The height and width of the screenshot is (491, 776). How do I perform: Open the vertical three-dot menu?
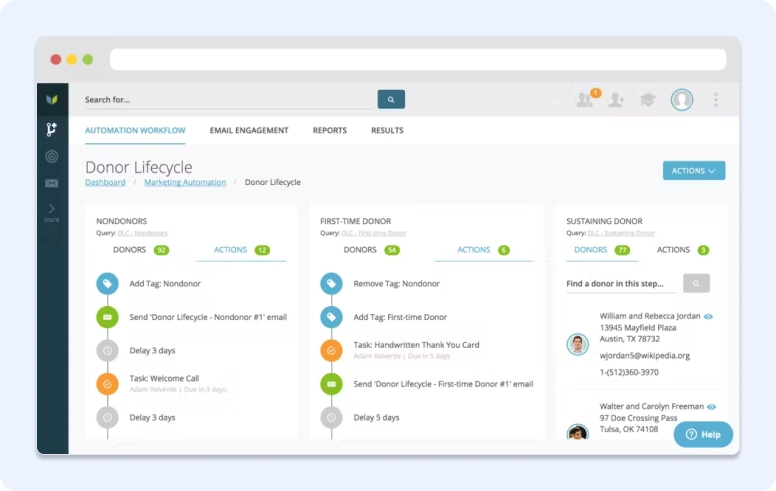tap(716, 100)
